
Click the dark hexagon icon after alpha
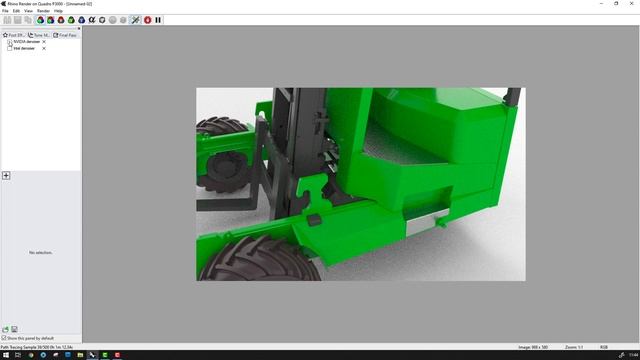click(102, 20)
